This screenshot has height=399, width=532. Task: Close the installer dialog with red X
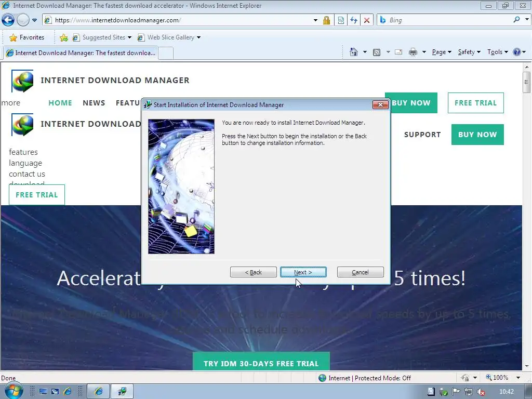[x=380, y=105]
